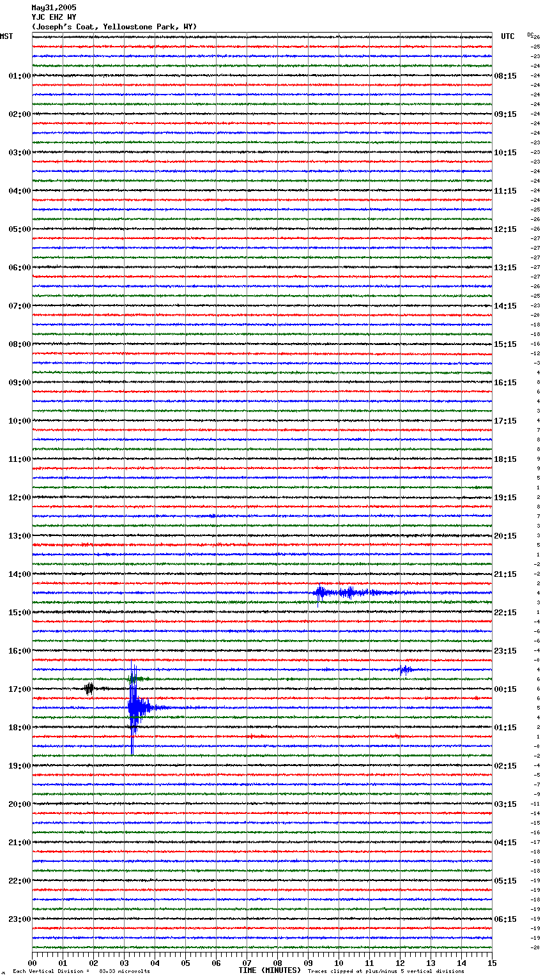Screen dimensions: 543x980
Task: Click the 10:15 UTC time label
Action: pos(505,153)
